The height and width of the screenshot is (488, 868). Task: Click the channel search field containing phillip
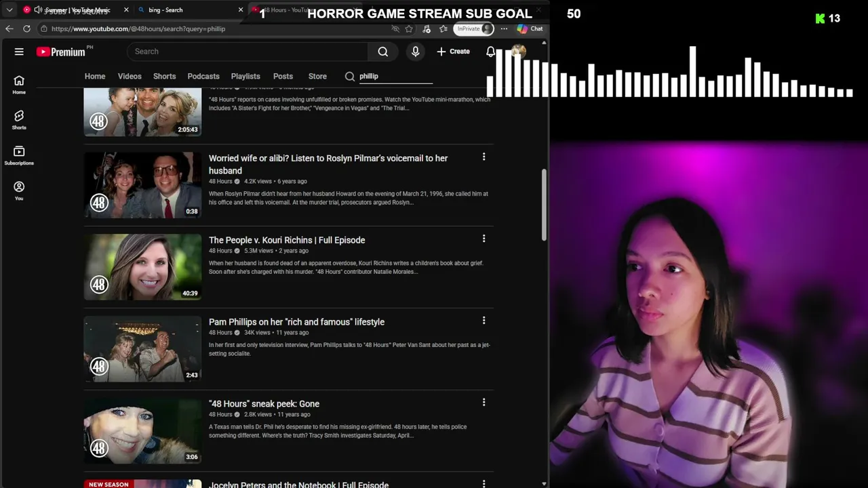[x=396, y=77]
